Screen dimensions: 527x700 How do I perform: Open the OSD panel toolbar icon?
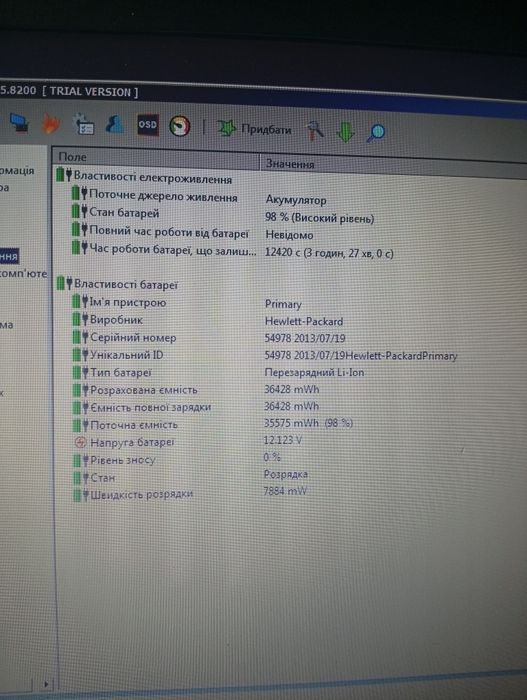coord(147,125)
